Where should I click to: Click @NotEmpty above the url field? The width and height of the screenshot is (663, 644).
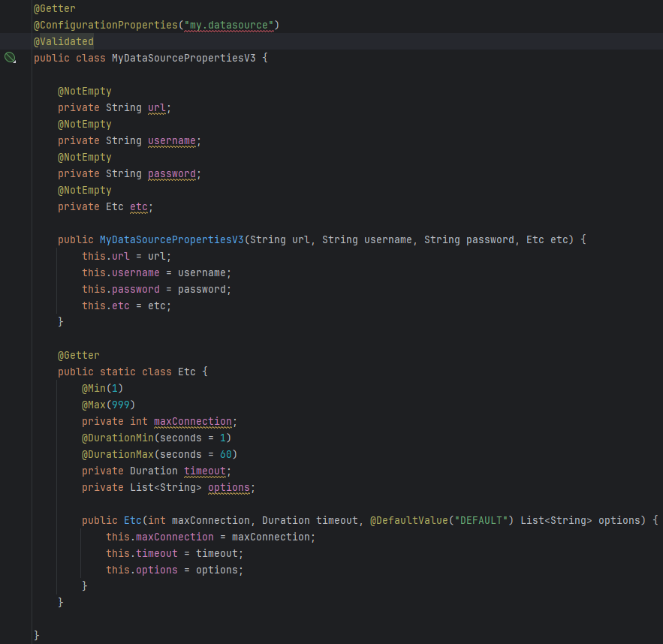click(x=85, y=92)
